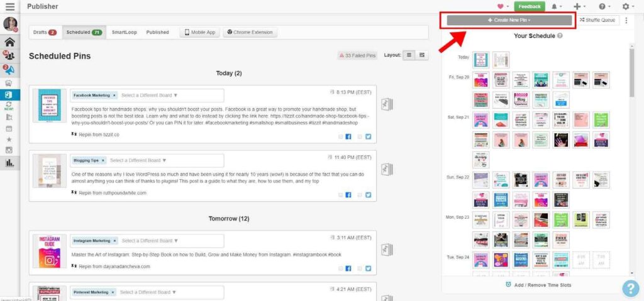Open the bar chart analytics sidebar icon

tap(9, 163)
